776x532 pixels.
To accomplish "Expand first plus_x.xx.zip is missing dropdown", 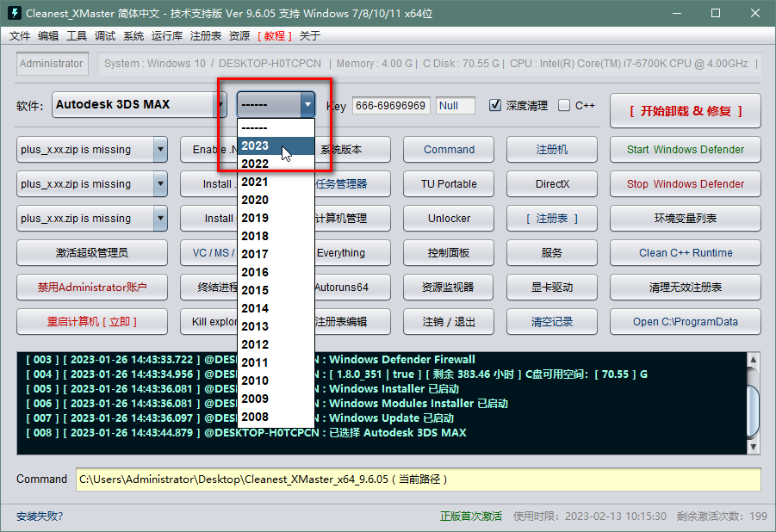I will pyautogui.click(x=160, y=150).
